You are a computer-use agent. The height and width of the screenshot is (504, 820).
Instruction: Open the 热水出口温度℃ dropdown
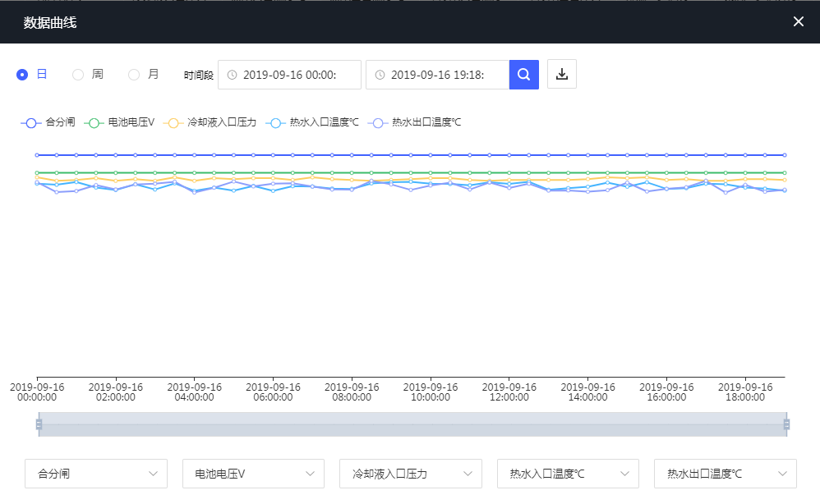(x=725, y=474)
